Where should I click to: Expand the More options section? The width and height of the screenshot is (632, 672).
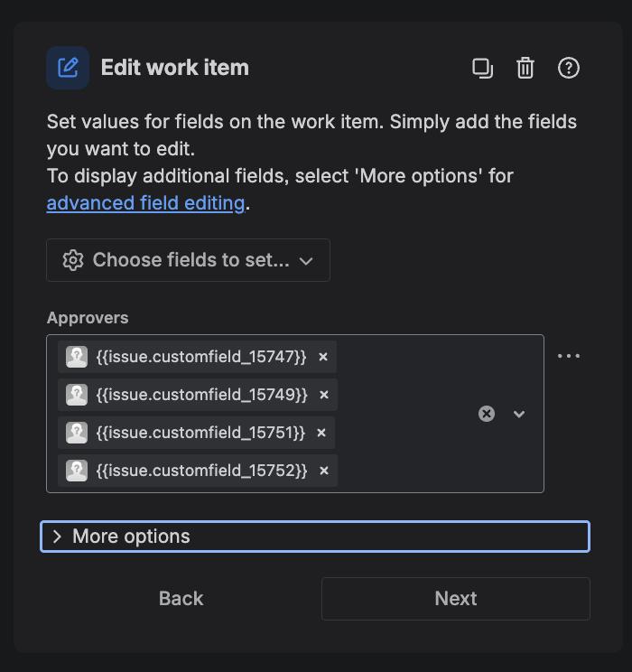click(315, 537)
